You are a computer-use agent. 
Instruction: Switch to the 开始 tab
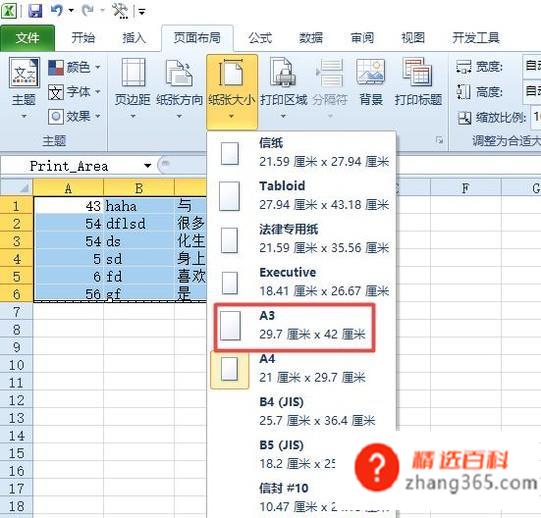click(x=83, y=37)
